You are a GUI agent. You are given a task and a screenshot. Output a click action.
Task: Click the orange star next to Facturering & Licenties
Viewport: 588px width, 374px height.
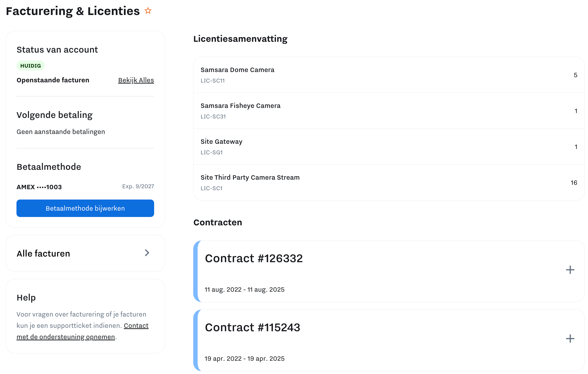pyautogui.click(x=148, y=11)
